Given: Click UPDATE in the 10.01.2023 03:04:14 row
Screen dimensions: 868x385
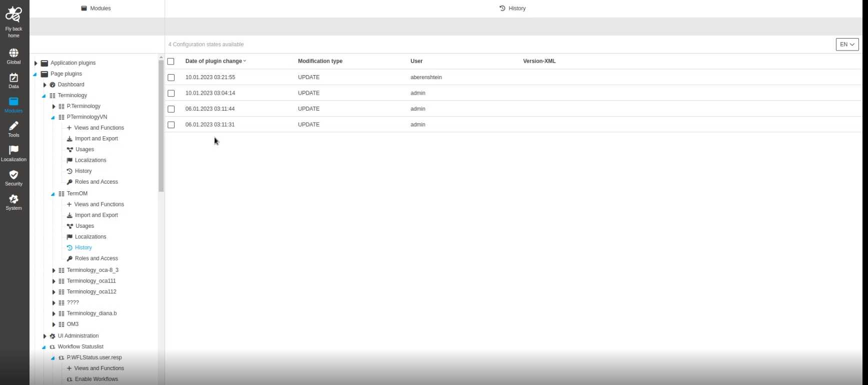Looking at the screenshot, I should (309, 93).
